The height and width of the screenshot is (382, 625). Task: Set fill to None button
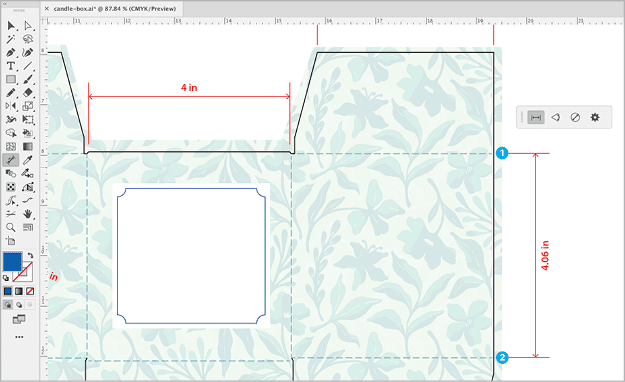pyautogui.click(x=30, y=291)
